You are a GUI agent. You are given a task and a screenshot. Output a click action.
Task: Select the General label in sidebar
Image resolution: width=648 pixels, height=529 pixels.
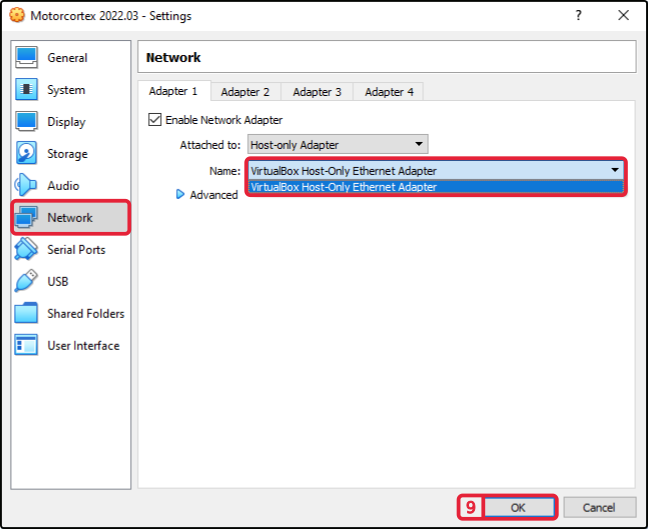67,58
